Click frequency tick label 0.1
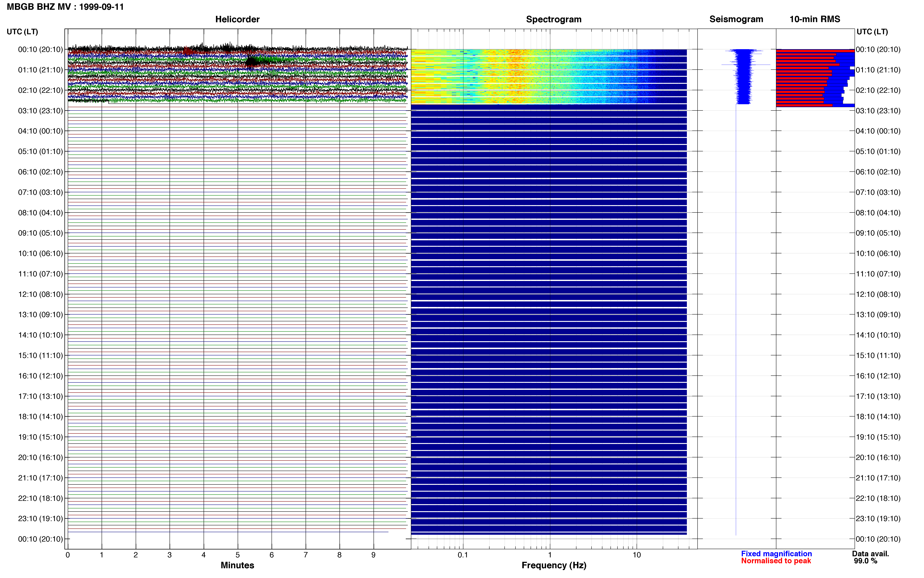924x578 pixels. (x=463, y=555)
